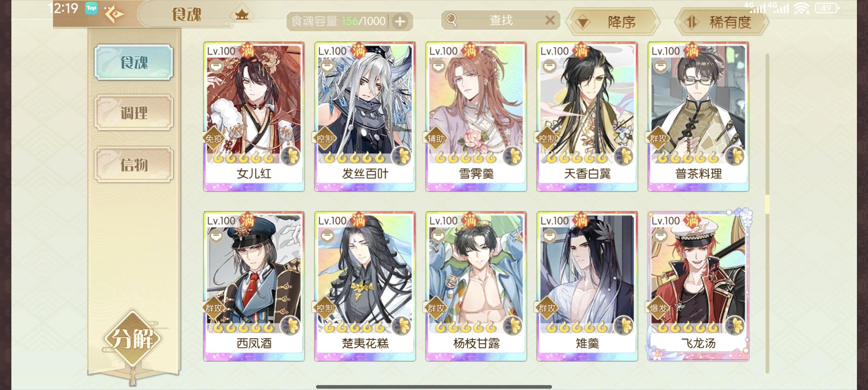Viewport: 868px width, 390px height.
Task: Tap the 免疫 role badge on 女儿红
Action: click(214, 138)
